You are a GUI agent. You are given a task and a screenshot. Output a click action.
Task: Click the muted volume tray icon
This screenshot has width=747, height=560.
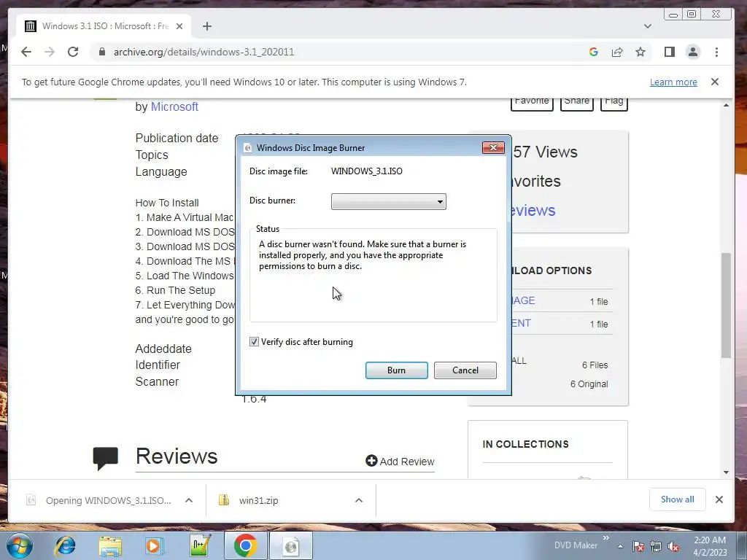coord(673,546)
